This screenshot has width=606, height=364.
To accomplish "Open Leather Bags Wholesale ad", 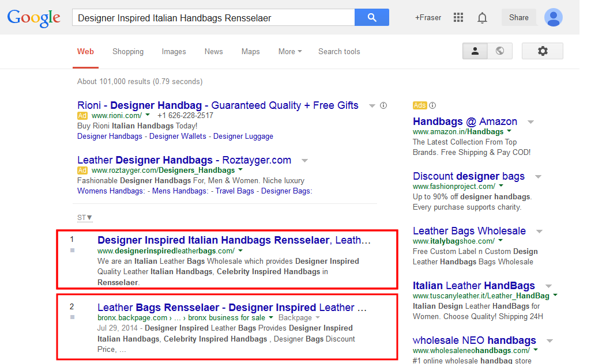I will [x=469, y=231].
